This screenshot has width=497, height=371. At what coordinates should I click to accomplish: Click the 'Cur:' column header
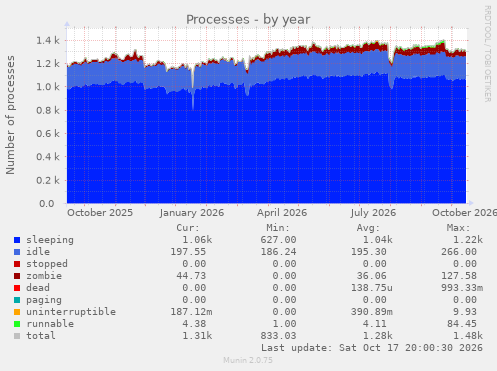tap(188, 228)
